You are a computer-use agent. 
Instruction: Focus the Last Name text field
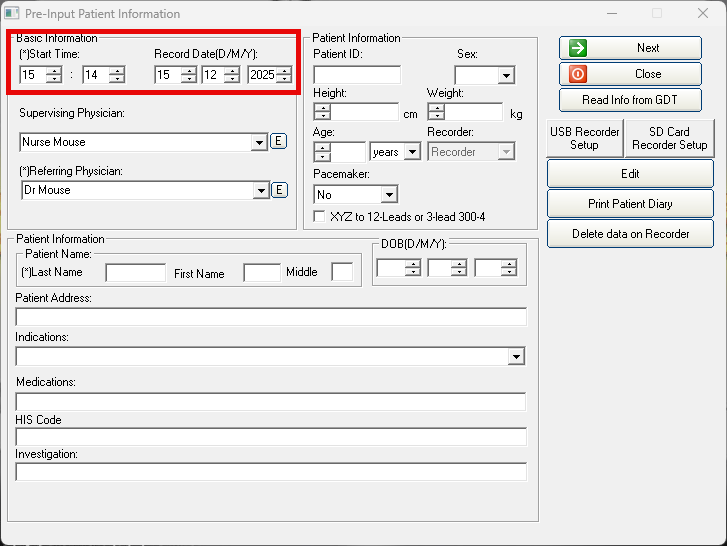point(135,272)
